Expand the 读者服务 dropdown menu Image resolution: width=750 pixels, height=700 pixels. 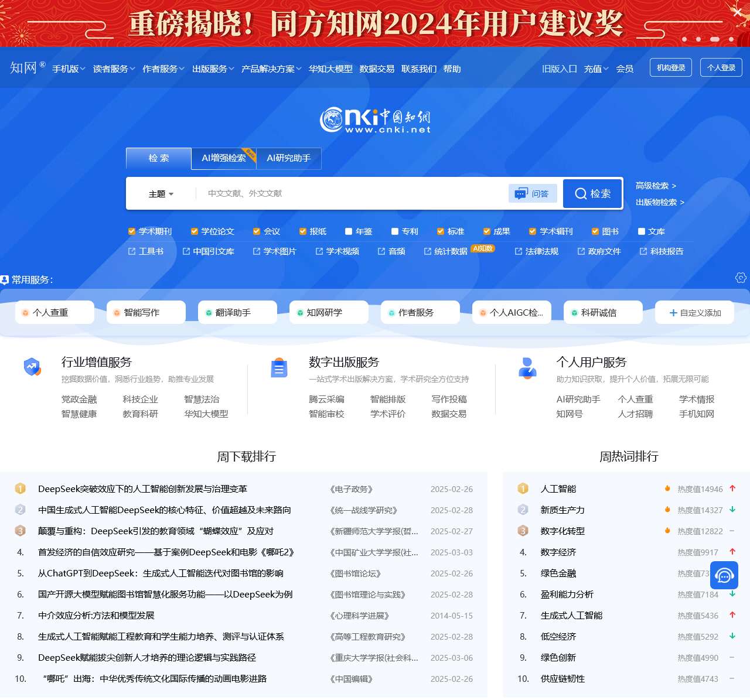(114, 69)
